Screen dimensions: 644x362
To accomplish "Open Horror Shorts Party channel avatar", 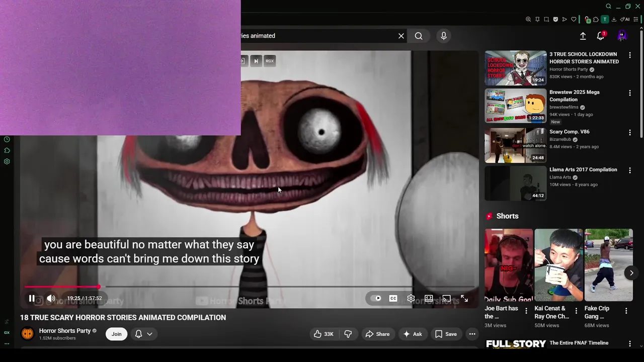I will 28,334.
